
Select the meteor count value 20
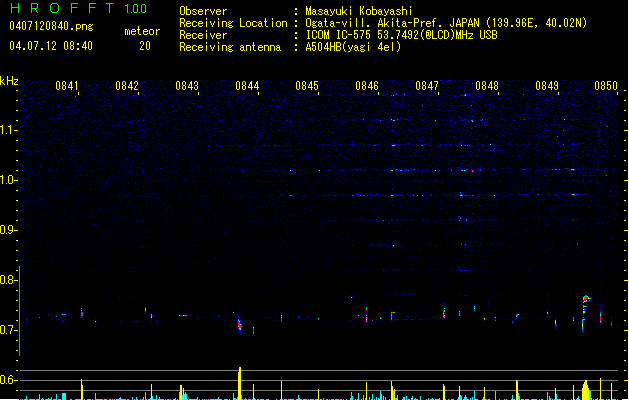click(x=145, y=46)
